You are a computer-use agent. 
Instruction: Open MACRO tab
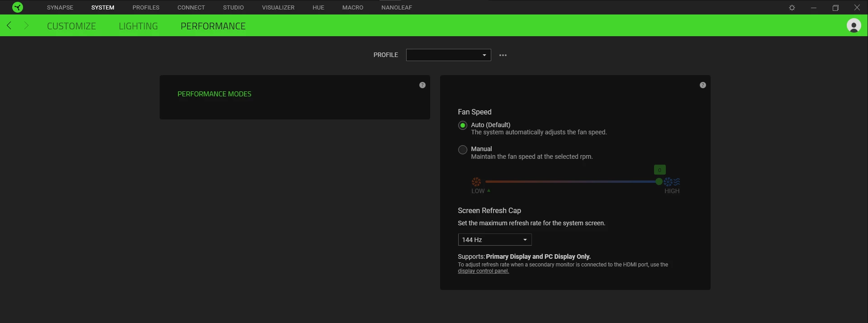tap(353, 8)
